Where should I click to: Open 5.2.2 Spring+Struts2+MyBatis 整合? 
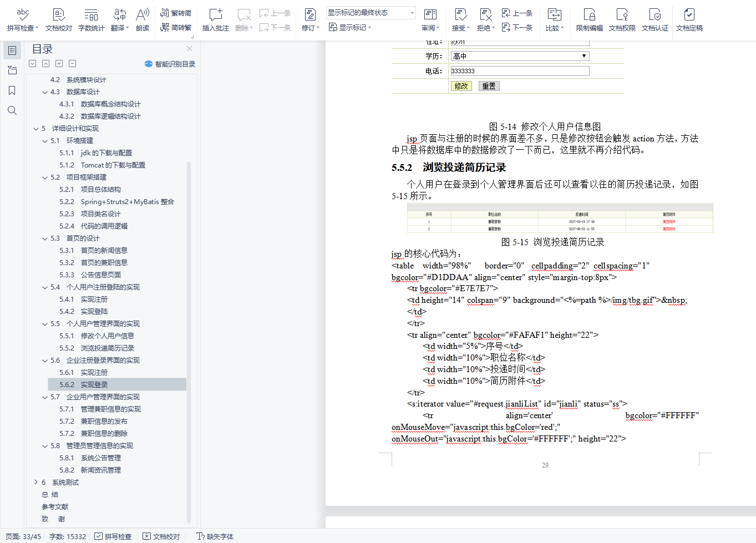(117, 202)
